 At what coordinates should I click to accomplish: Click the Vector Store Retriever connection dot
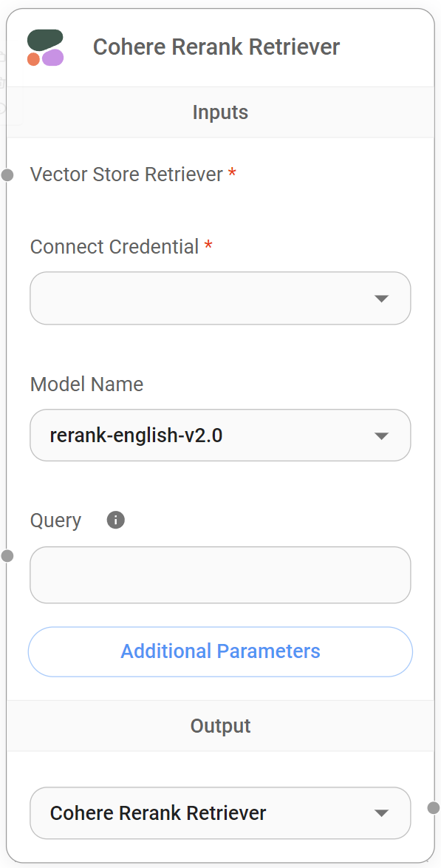pos(6,175)
